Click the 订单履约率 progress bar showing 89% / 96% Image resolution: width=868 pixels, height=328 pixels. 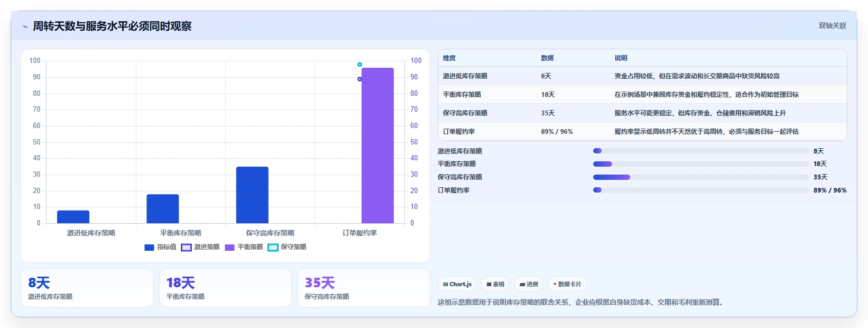tap(701, 190)
